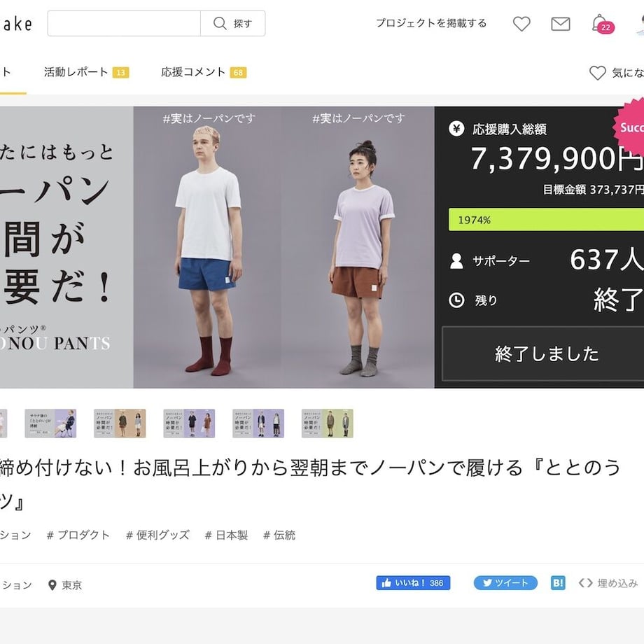
Task: Open the 応援コメント tab
Action: click(203, 72)
